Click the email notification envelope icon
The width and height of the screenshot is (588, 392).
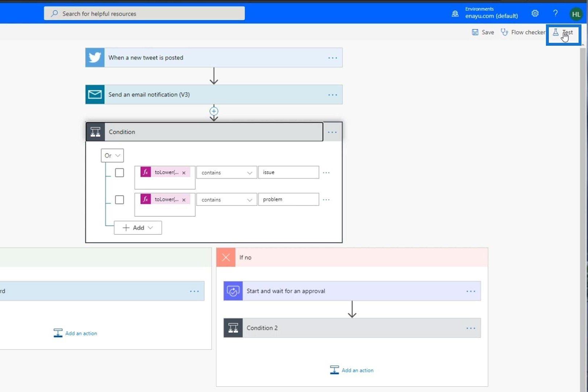click(x=95, y=95)
